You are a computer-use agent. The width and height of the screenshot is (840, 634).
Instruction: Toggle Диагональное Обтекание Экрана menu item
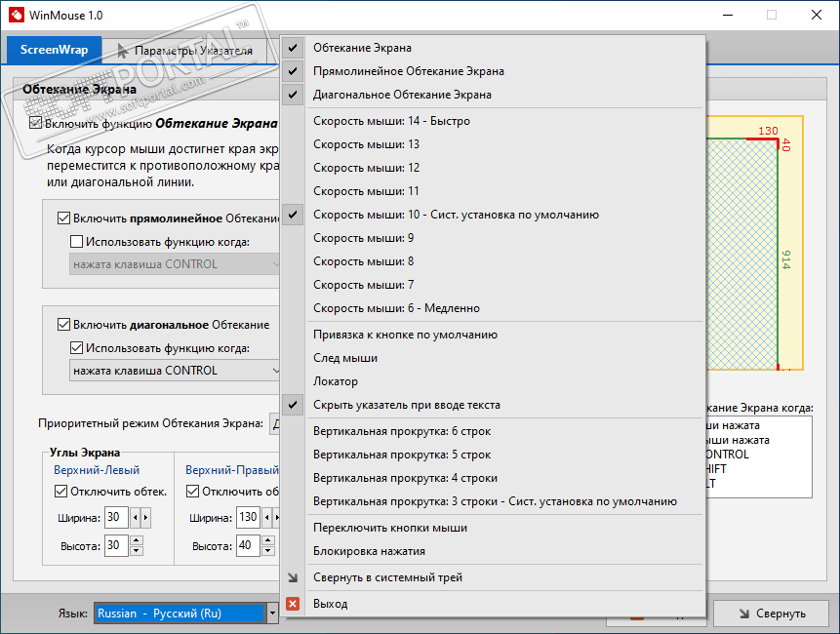point(493,95)
